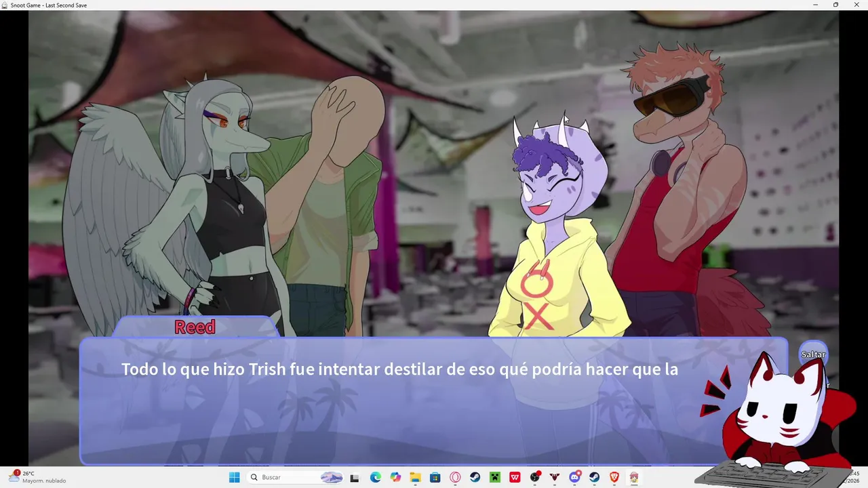Screen dimensions: 868x488
Task: Click the Buscar taskbar search field
Action: tap(296, 477)
